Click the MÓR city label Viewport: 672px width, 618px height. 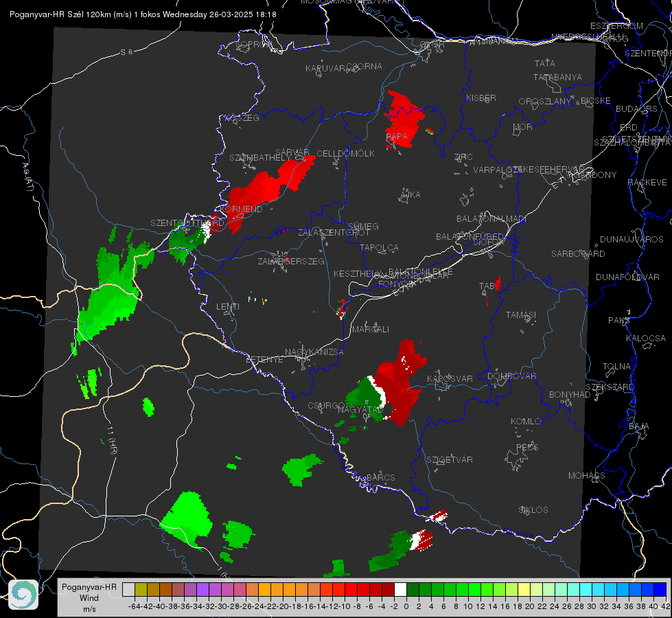point(523,127)
